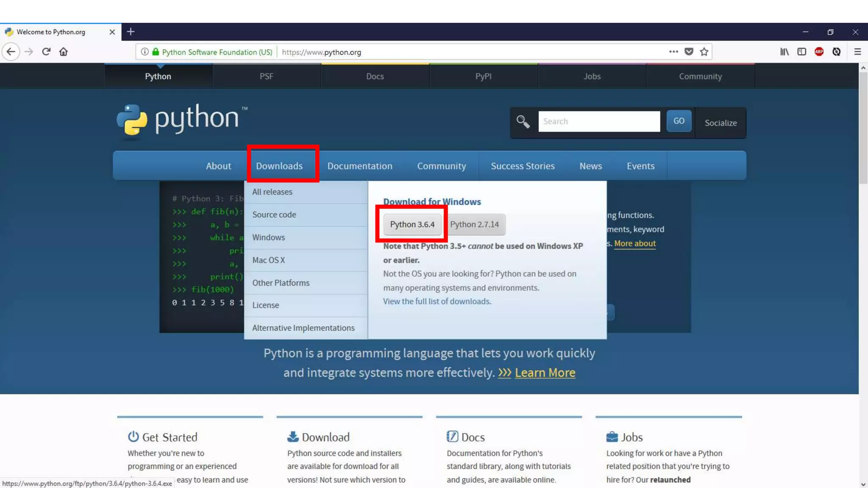This screenshot has height=488, width=868.
Task: Open the Downloads main menu
Action: click(279, 166)
